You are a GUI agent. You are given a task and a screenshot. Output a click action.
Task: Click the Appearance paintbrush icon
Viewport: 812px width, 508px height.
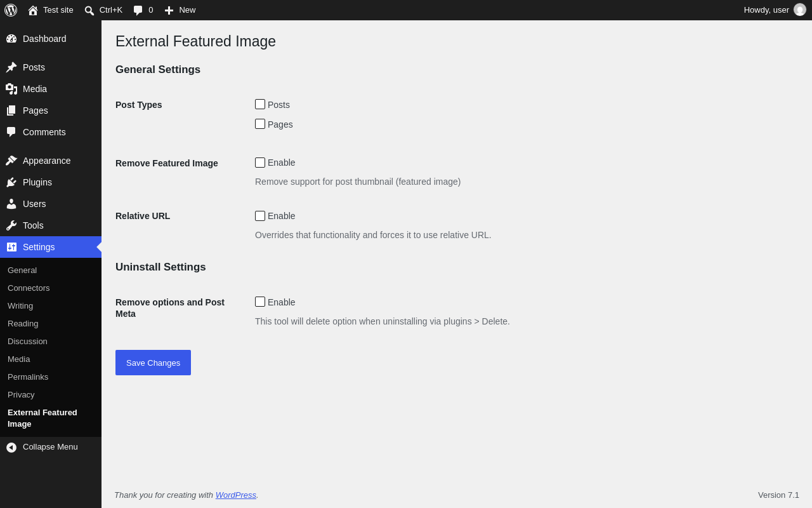coord(11,161)
